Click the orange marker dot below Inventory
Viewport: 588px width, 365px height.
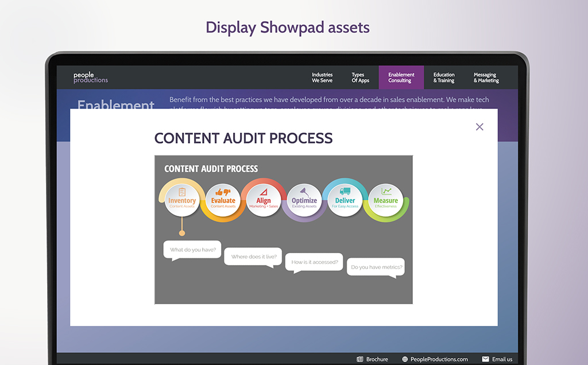tap(182, 233)
